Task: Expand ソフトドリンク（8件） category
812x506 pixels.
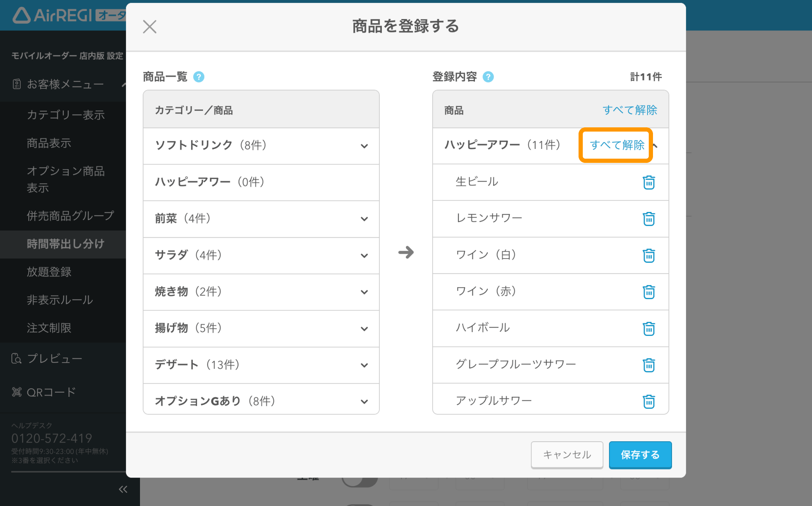Action: coord(364,146)
